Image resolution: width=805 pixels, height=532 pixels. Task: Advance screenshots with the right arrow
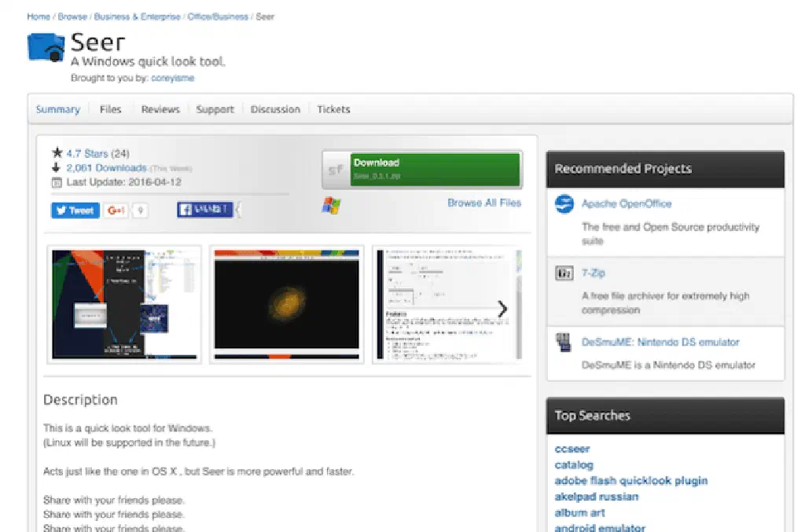(x=502, y=309)
